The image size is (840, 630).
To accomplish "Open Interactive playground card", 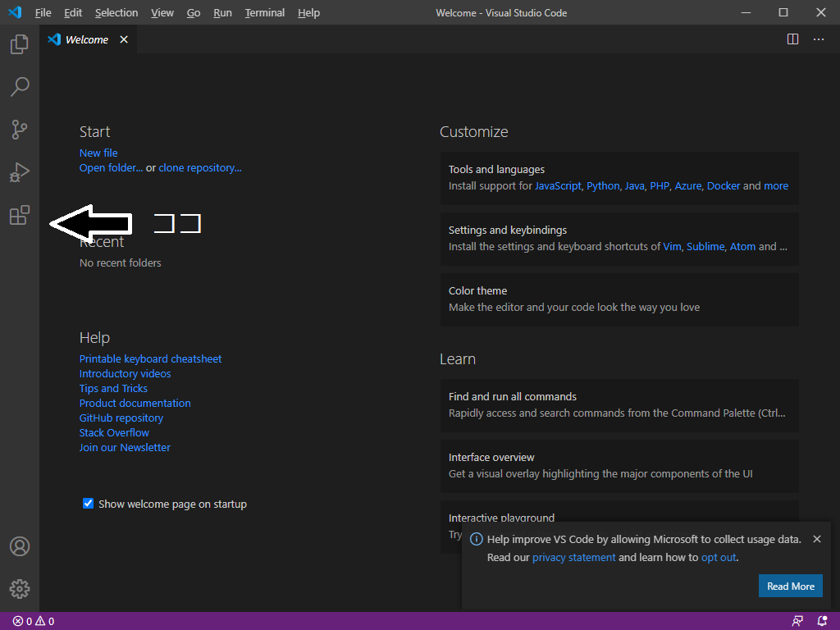I will tap(619, 512).
